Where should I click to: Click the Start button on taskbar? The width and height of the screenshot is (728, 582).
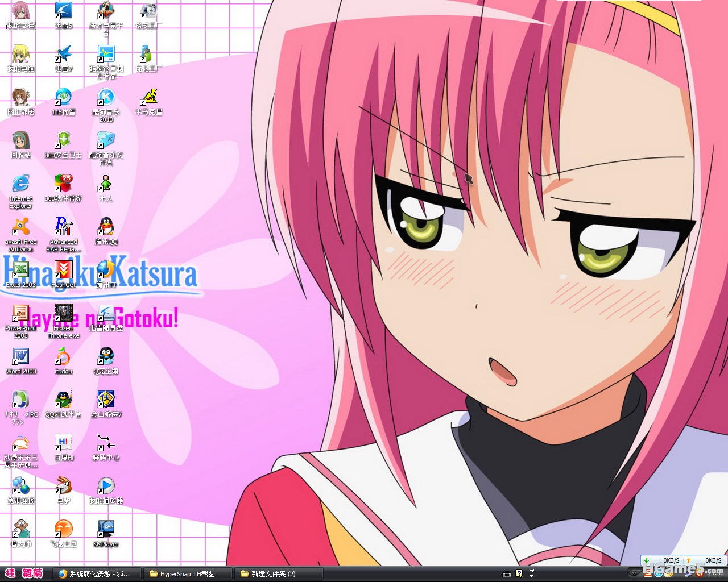point(24,573)
